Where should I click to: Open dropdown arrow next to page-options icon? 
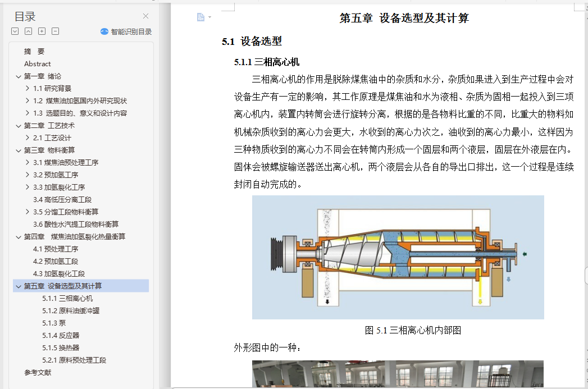pos(209,17)
